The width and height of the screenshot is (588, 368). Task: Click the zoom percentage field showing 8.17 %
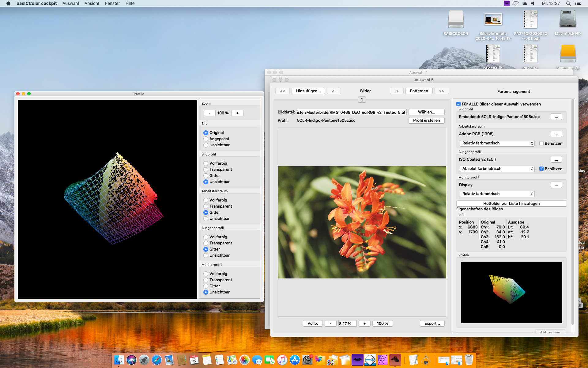[347, 324]
